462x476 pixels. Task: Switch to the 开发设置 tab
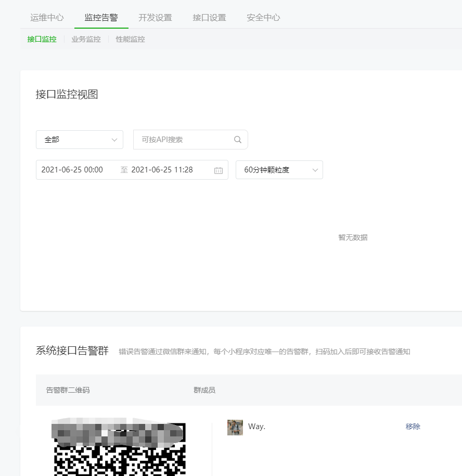(x=155, y=18)
